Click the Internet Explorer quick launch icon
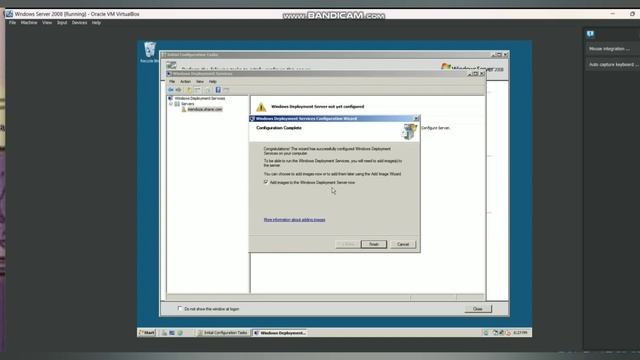 [180, 333]
